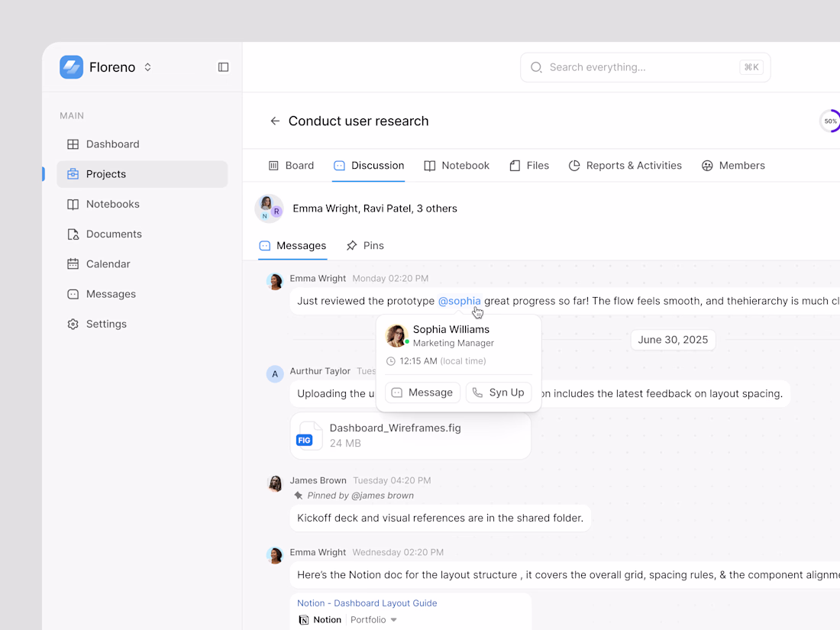Click the Files tab icon
Screen dimensions: 840x630
515,166
